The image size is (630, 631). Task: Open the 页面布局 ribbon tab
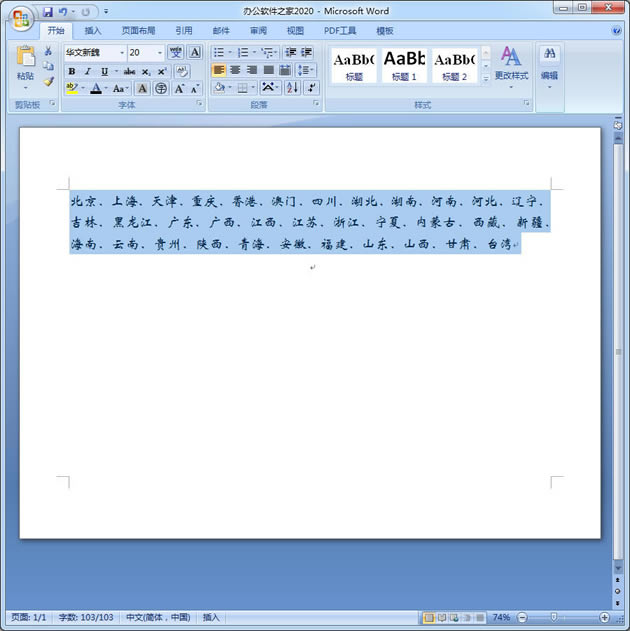[x=138, y=31]
